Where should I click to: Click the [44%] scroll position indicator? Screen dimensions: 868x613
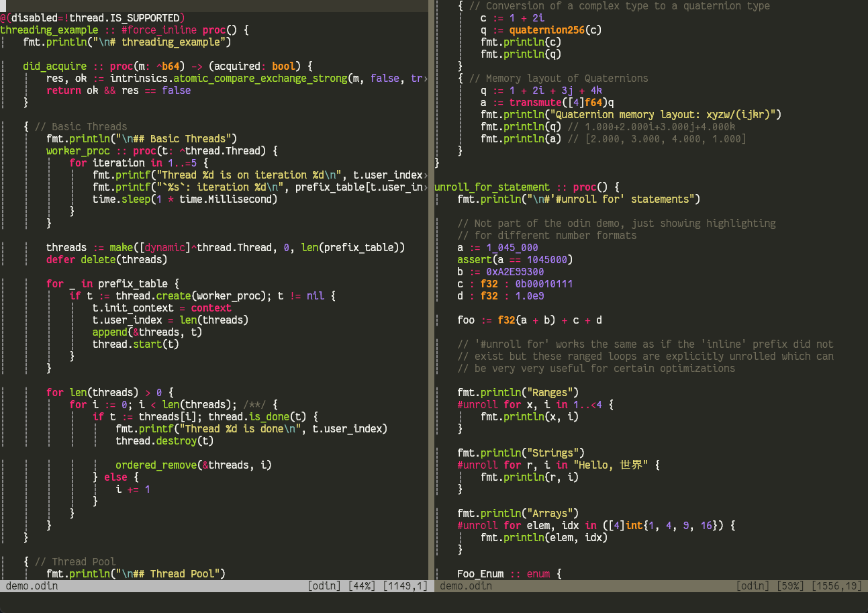(x=363, y=585)
